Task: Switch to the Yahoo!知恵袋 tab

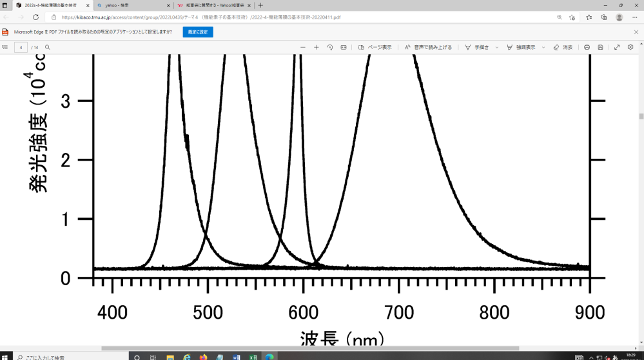Action: [213, 5]
